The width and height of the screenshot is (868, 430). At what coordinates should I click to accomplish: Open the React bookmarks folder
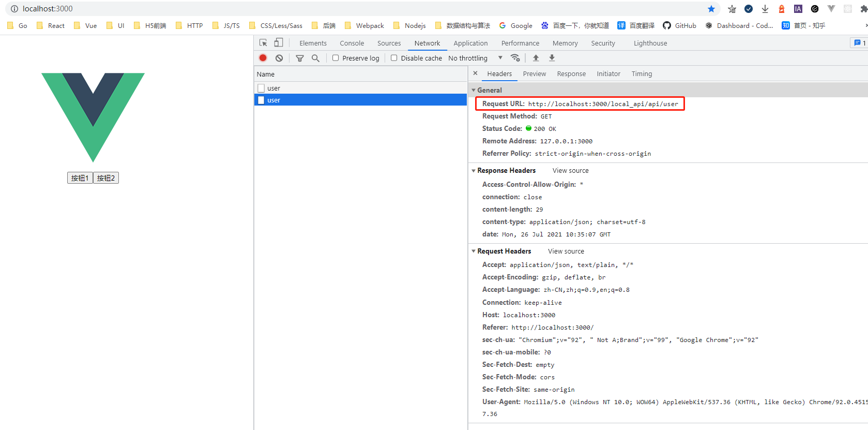pyautogui.click(x=51, y=25)
